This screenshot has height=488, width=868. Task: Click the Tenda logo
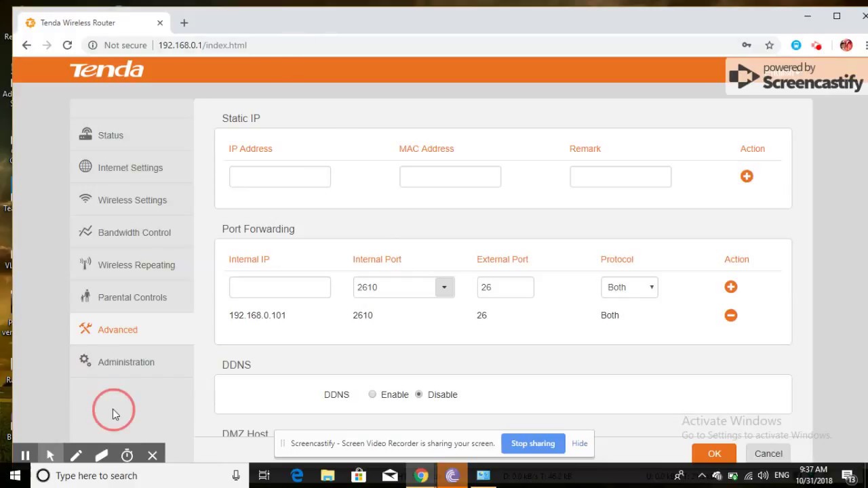click(106, 70)
